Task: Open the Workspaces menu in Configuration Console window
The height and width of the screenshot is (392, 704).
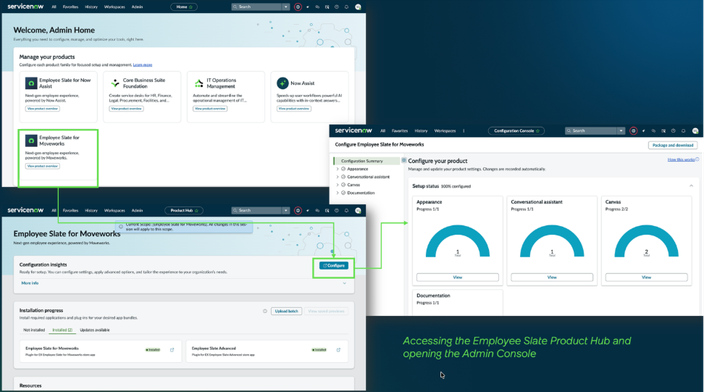Action: coord(445,131)
